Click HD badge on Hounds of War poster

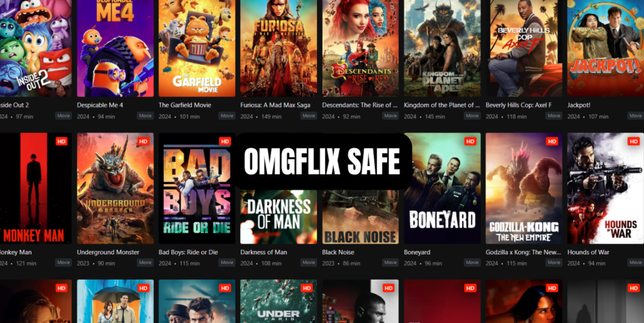[633, 142]
